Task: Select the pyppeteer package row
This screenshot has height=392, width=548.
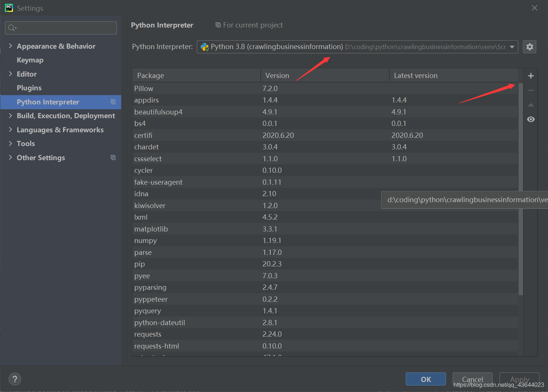Action: point(325,299)
